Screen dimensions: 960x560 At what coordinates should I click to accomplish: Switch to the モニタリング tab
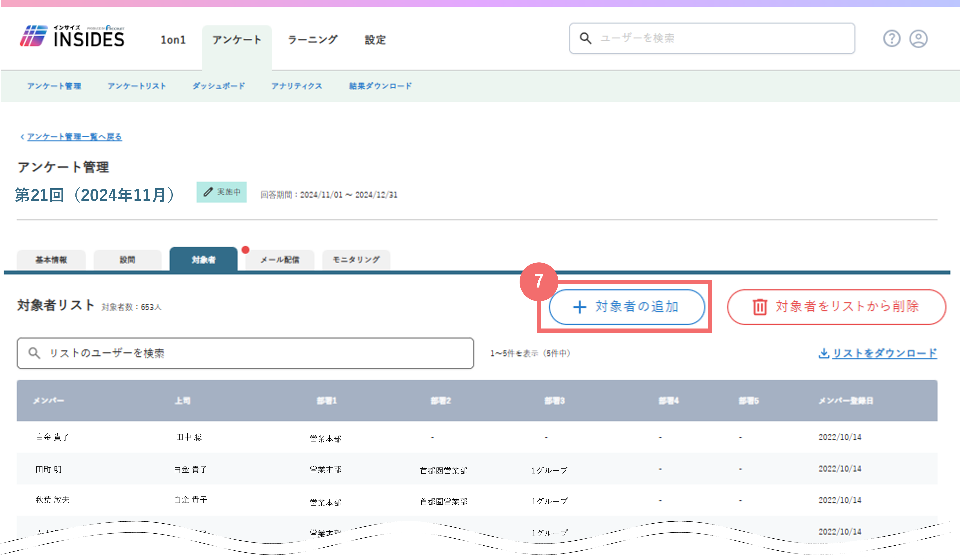[x=356, y=260]
